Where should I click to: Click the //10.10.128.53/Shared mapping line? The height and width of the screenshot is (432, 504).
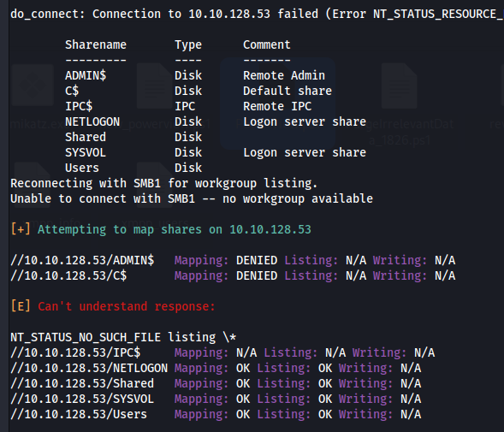(x=216, y=383)
